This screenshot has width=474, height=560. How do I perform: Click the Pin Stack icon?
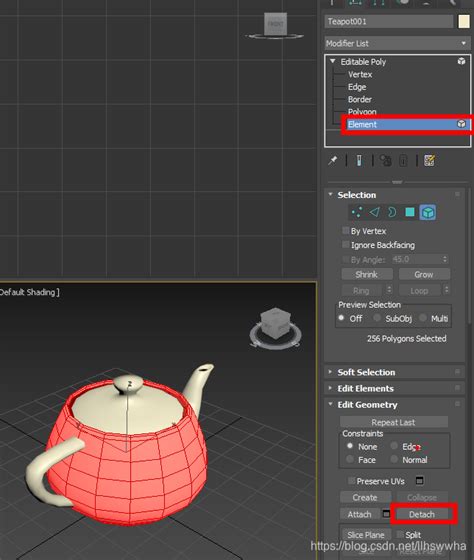(333, 160)
